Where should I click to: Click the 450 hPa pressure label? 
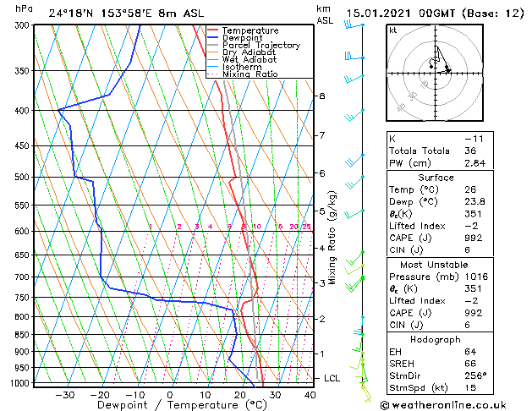click(x=24, y=145)
